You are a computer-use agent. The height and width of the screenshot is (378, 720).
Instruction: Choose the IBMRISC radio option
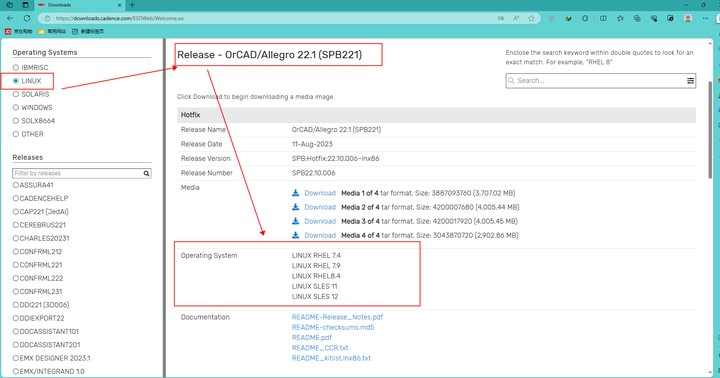[x=16, y=68]
